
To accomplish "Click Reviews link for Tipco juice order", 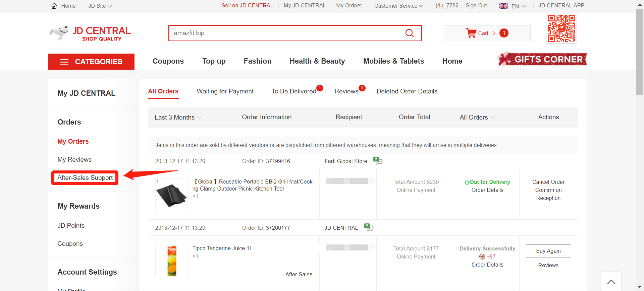I will pos(548,265).
